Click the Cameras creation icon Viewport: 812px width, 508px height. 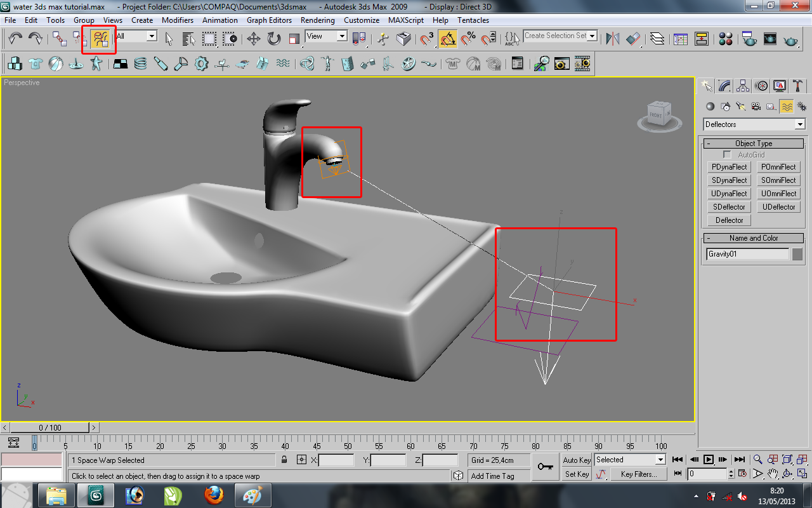coord(756,106)
